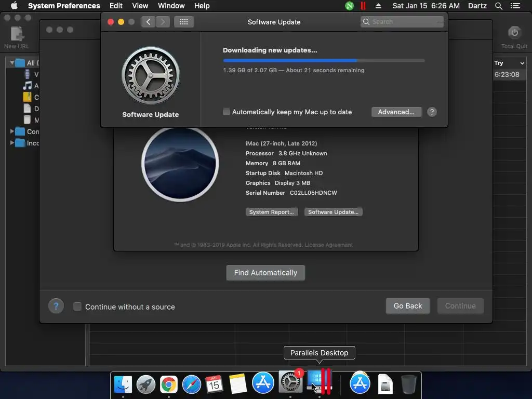532x399 pixels.
Task: Expand the Con folder in sidebar
Action: pyautogui.click(x=12, y=131)
